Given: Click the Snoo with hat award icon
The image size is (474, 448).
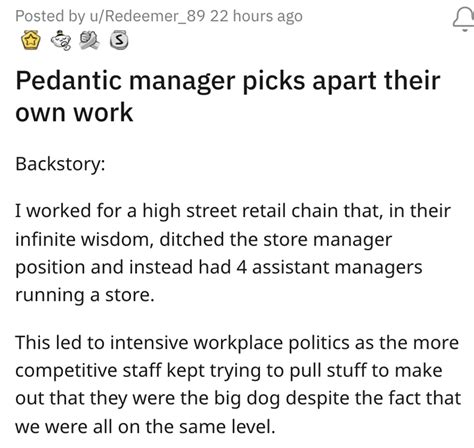Looking at the screenshot, I should click(x=61, y=40).
